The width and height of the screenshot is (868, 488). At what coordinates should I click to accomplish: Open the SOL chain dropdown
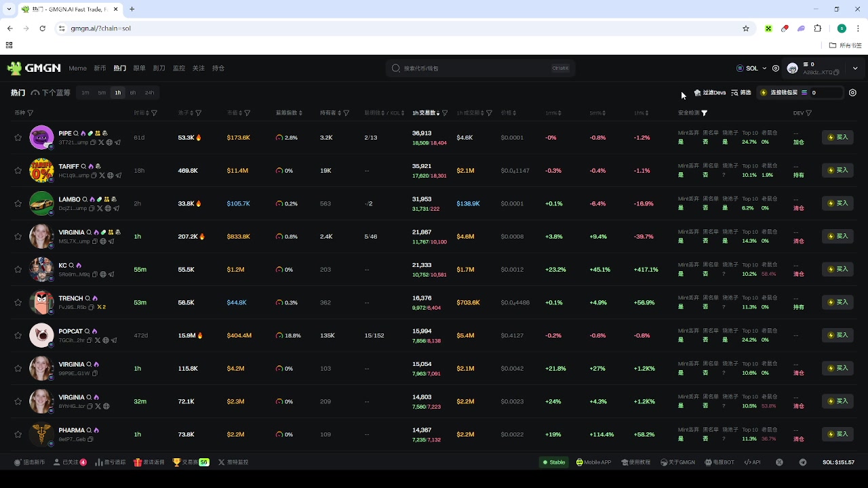point(751,68)
